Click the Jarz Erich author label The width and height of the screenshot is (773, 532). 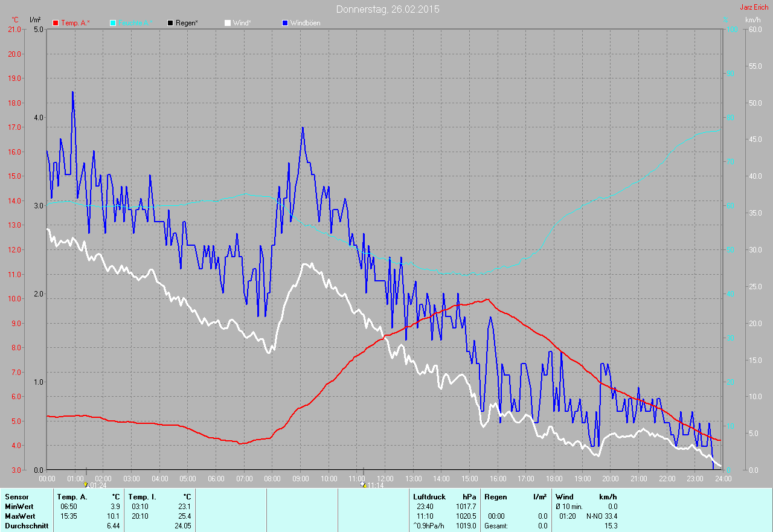click(x=754, y=7)
